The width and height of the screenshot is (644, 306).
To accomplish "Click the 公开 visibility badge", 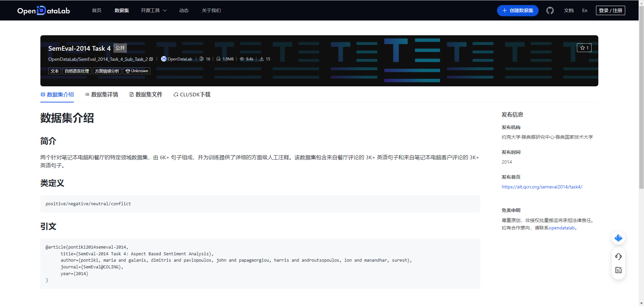I will pos(120,48).
